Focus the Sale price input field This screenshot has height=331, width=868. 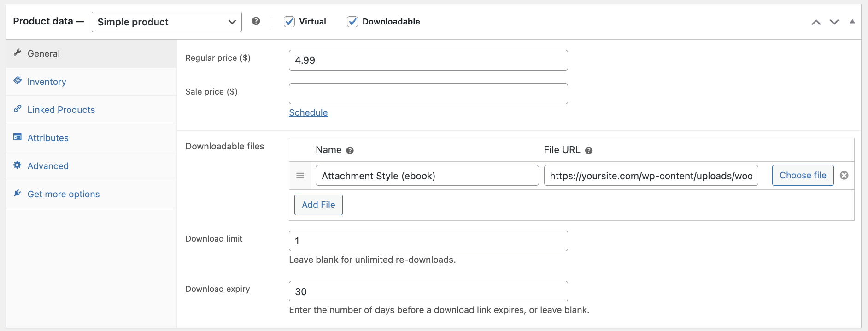428,94
